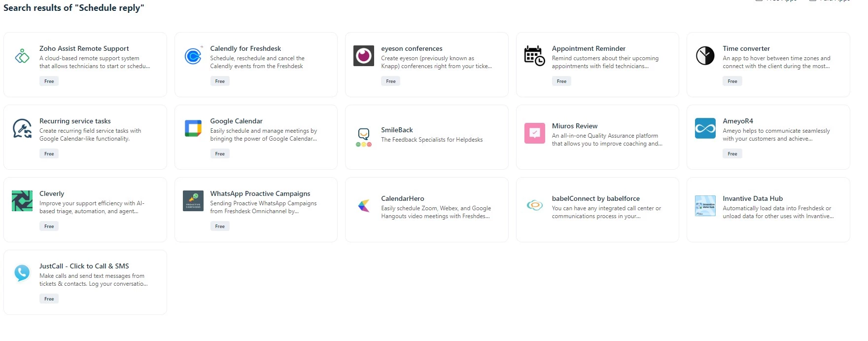Select 'Make calls and send text messages from' text
This screenshot has width=868, height=341.
pyautogui.click(x=92, y=276)
